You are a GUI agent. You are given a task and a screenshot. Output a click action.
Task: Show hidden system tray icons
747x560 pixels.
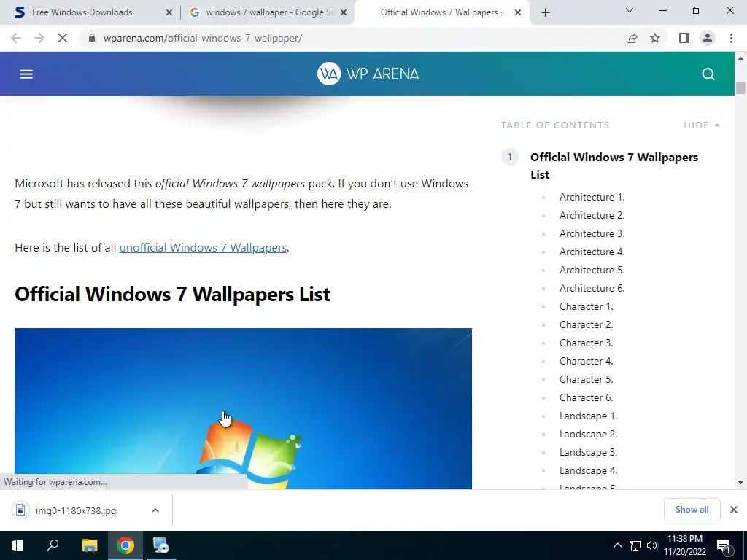coord(617,545)
